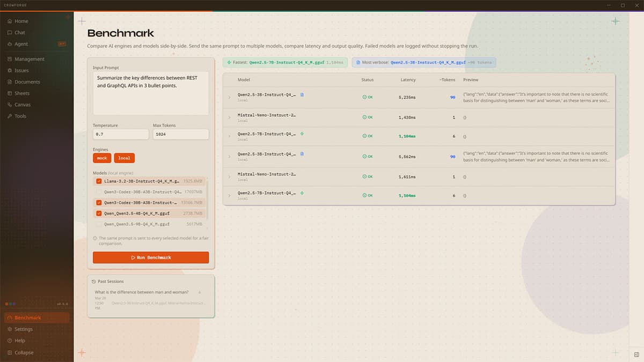Open the Help question-mark icon
This screenshot has width=644, height=362.
click(x=10, y=341)
